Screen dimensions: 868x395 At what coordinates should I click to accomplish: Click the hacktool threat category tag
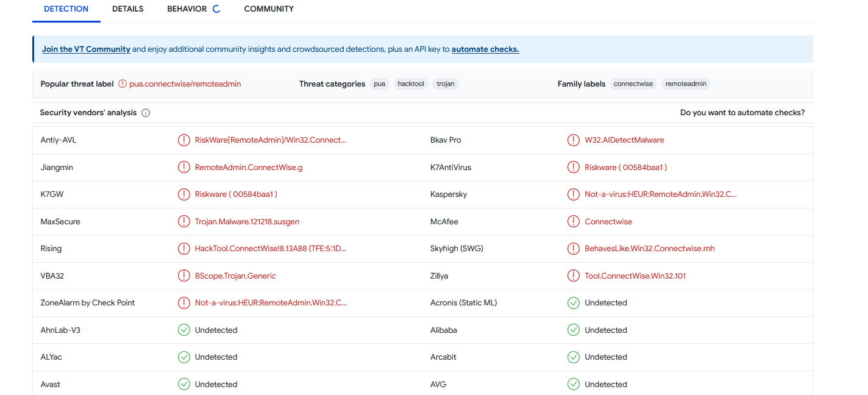pos(411,84)
